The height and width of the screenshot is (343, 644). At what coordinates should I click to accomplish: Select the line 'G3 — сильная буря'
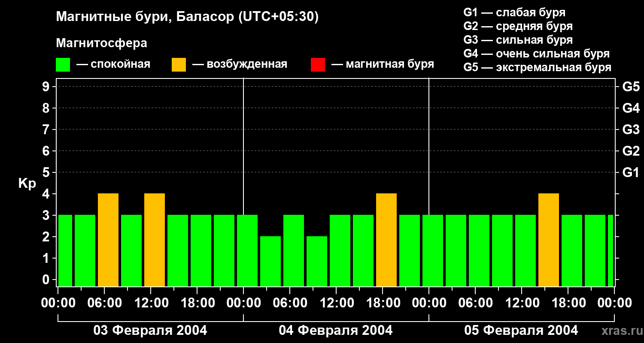pos(518,40)
